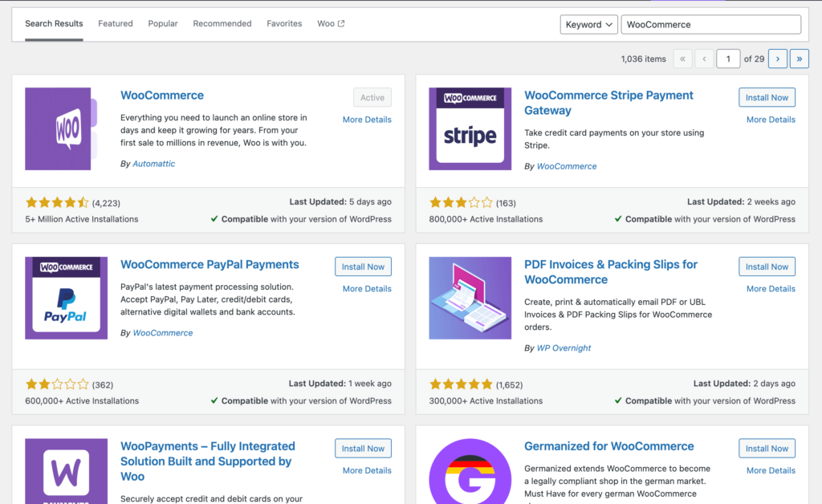View More Details for WooPayments
The height and width of the screenshot is (504, 822).
367,470
